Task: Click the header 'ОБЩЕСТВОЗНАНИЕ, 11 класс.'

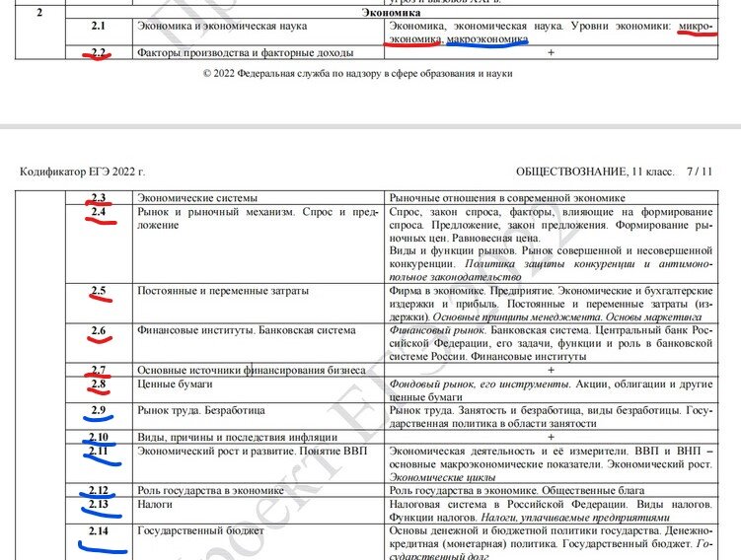Action: point(595,172)
